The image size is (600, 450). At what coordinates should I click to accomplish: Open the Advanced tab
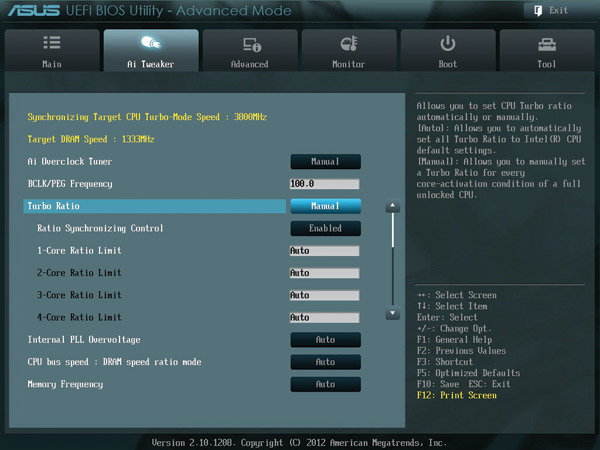coord(250,50)
